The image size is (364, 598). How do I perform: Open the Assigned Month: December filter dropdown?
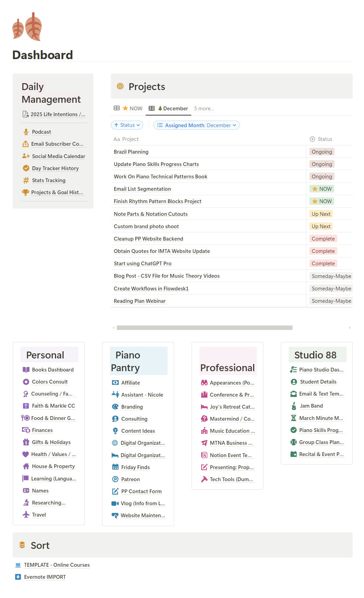[196, 125]
